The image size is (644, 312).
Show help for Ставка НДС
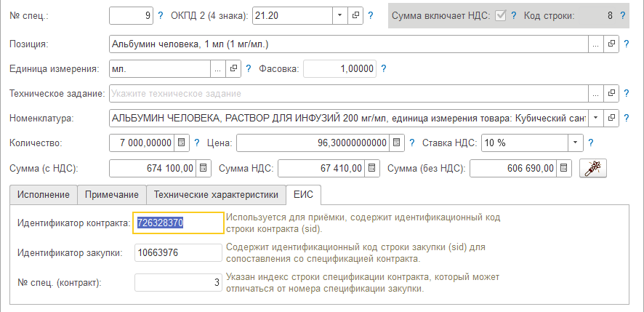tap(591, 143)
